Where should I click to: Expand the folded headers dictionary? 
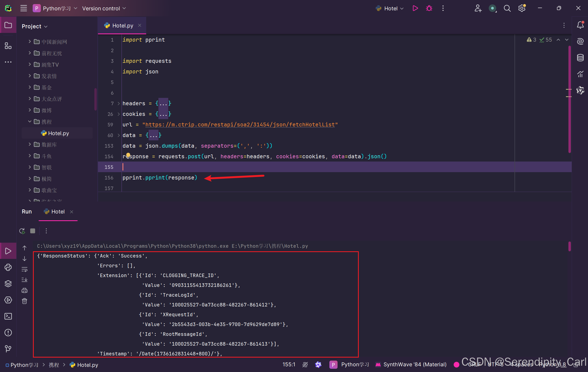163,103
